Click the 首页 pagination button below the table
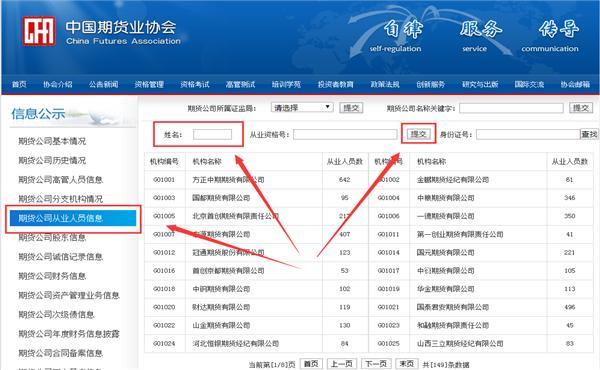This screenshot has width=600, height=370. coord(311,363)
